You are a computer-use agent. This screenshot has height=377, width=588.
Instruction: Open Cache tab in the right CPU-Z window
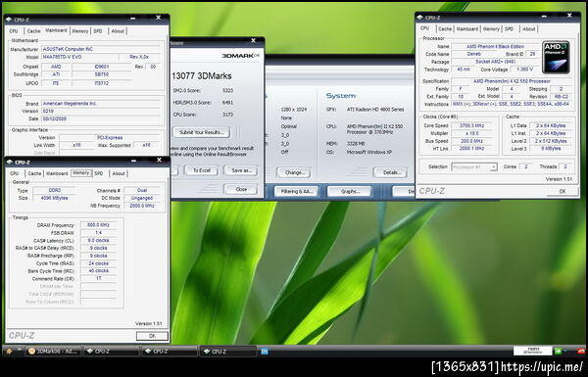pyautogui.click(x=445, y=28)
